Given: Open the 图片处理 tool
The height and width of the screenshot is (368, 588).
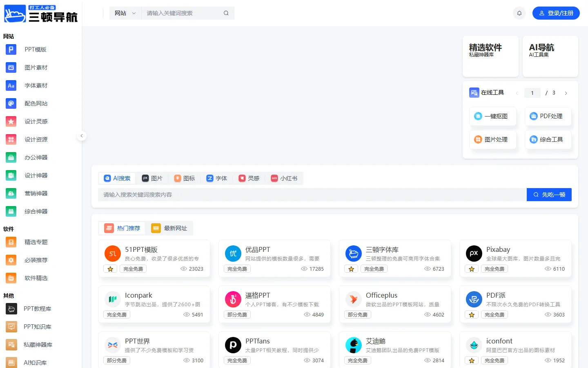Looking at the screenshot, I should [x=493, y=139].
